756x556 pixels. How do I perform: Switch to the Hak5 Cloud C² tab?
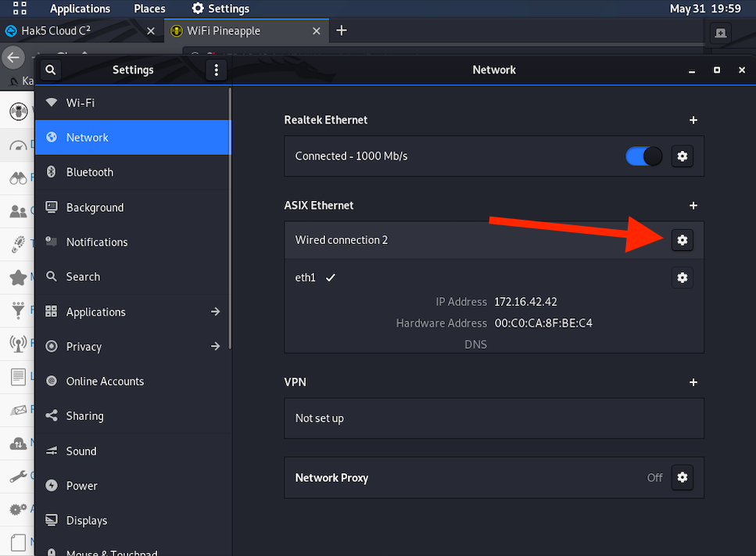click(82, 30)
